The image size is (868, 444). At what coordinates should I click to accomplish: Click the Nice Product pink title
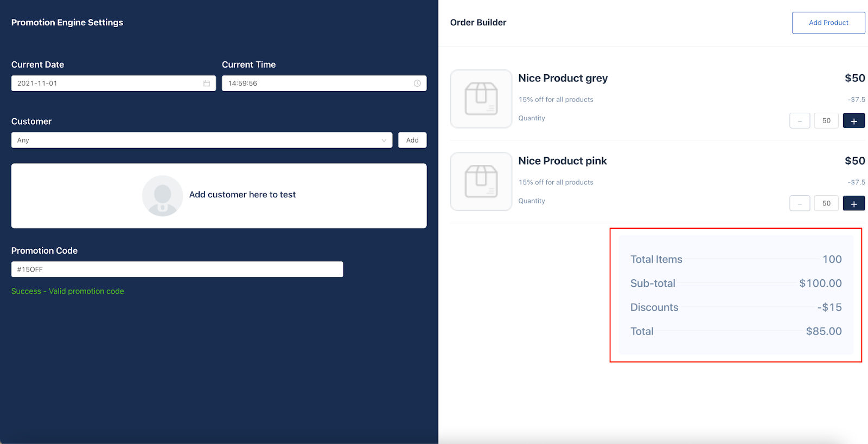tap(563, 161)
